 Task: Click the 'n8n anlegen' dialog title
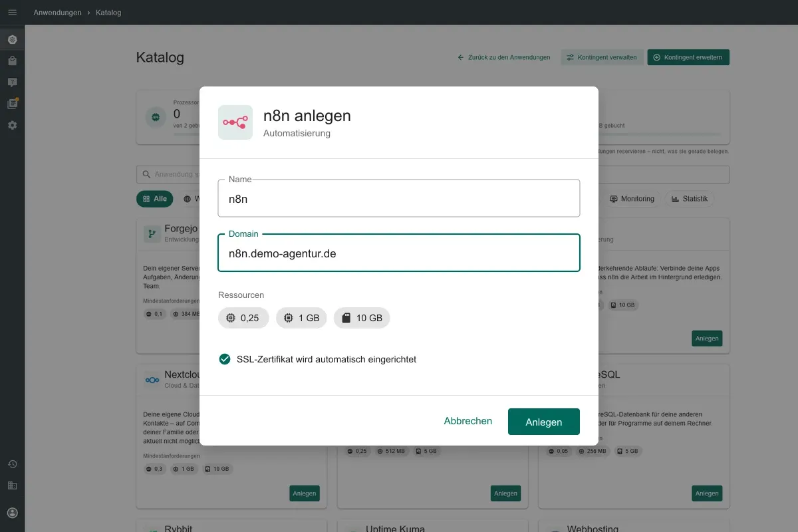[307, 115]
